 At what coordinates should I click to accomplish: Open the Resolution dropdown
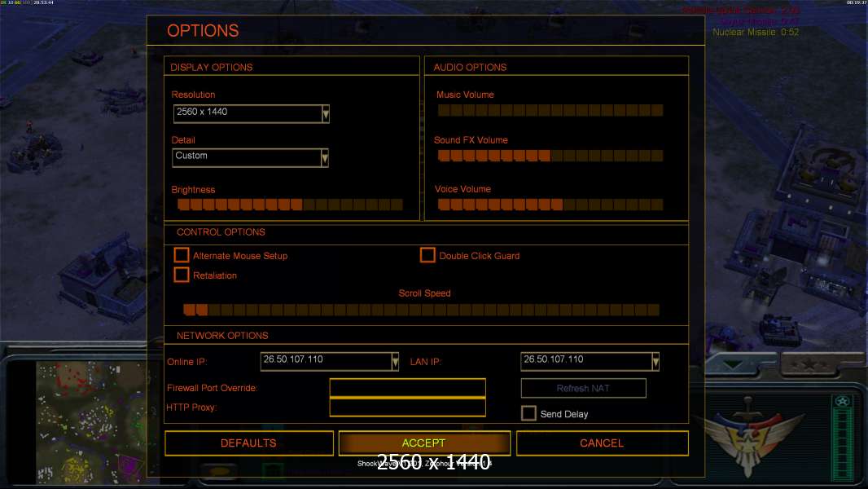pyautogui.click(x=252, y=113)
